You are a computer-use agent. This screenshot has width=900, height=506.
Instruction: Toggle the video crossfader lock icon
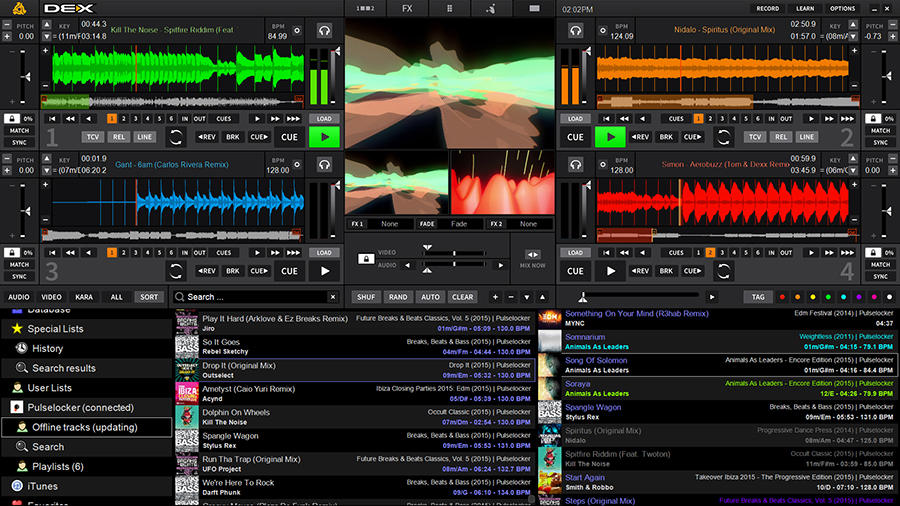click(366, 259)
